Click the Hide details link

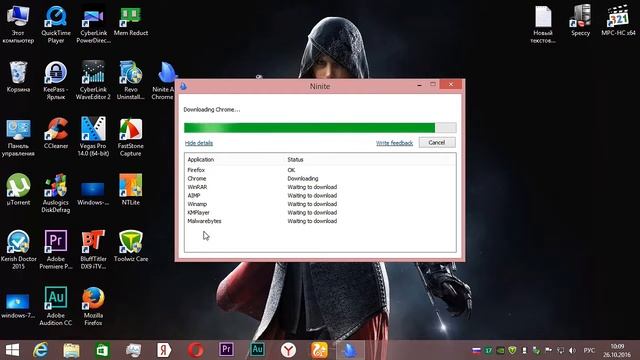coord(199,143)
